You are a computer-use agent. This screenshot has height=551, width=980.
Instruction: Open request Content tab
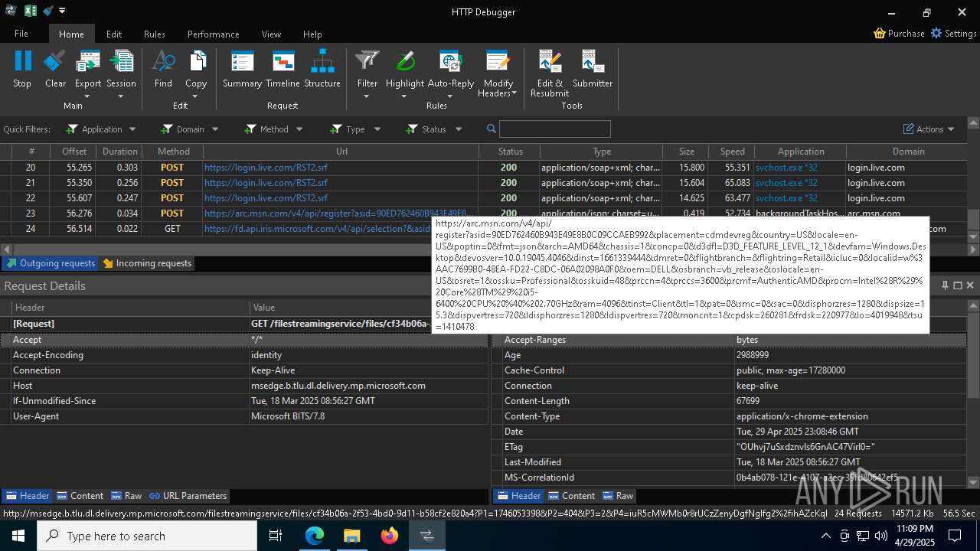pyautogui.click(x=80, y=496)
